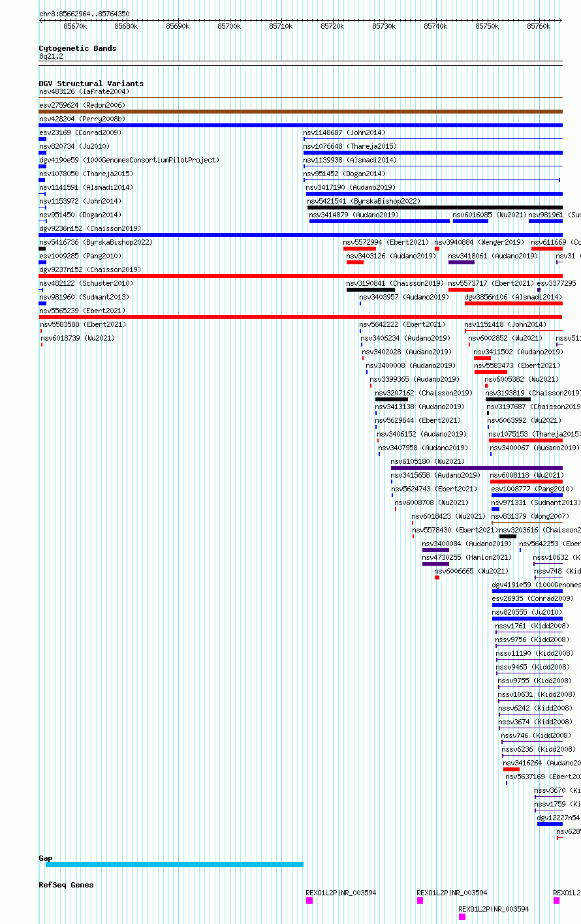
Task: Select variant label nsv6008118 (Wu2021)
Action: coord(527,475)
